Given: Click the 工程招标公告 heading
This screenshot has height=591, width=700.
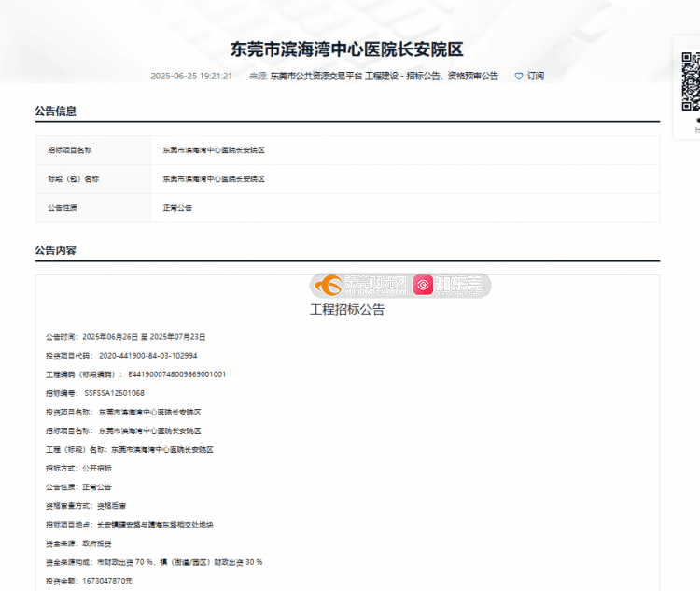Looking at the screenshot, I should tap(347, 309).
